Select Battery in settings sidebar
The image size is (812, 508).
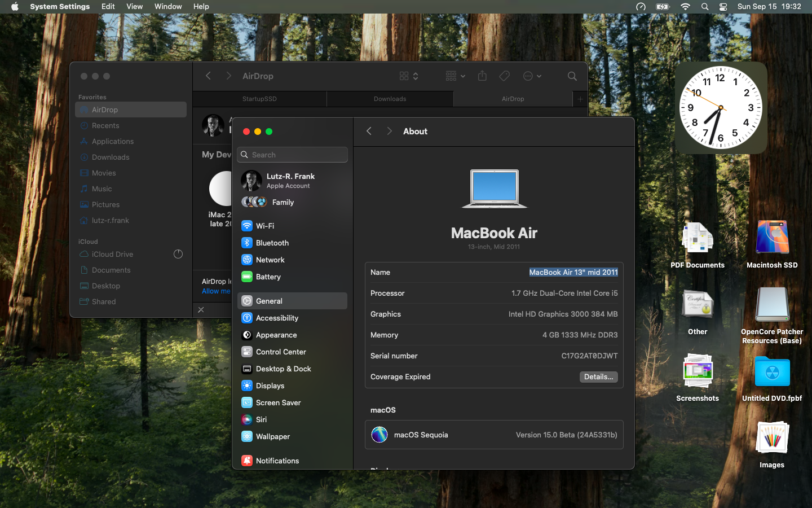click(x=268, y=277)
